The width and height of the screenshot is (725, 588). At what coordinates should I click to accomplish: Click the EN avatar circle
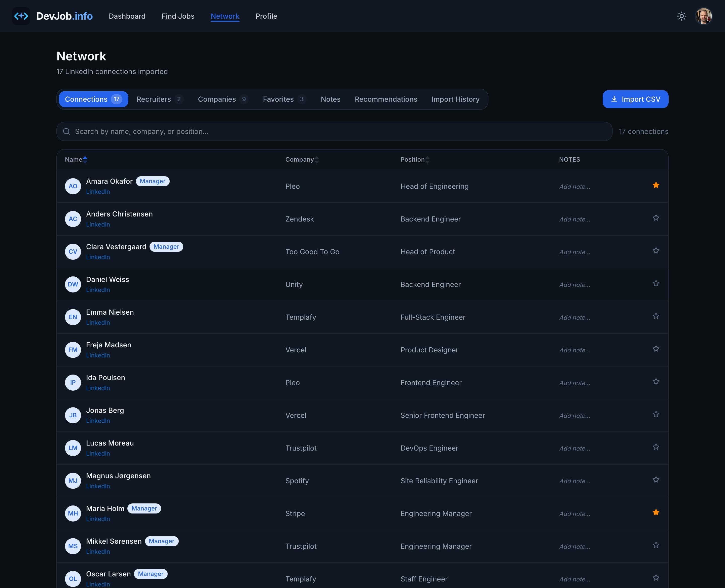73,317
